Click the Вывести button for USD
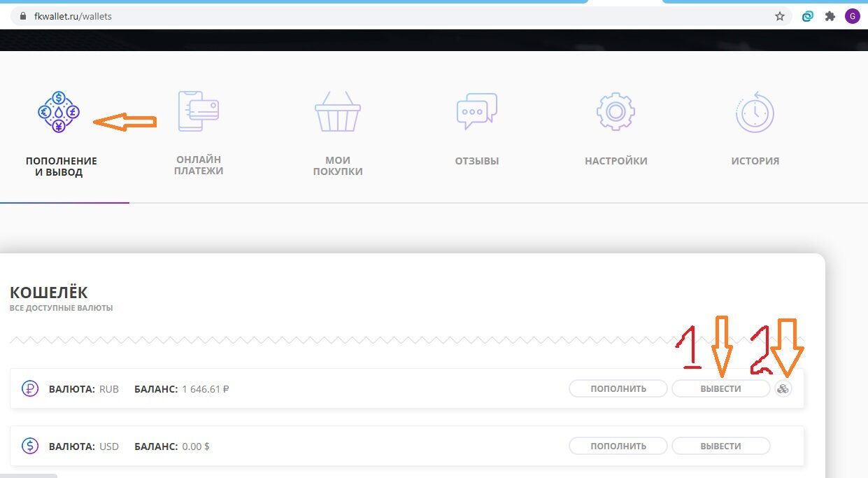The image size is (868, 478). (721, 446)
